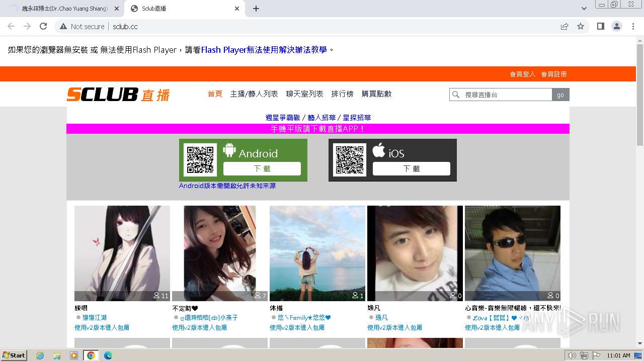
Task: Click the iOS QR code
Action: coord(350,160)
